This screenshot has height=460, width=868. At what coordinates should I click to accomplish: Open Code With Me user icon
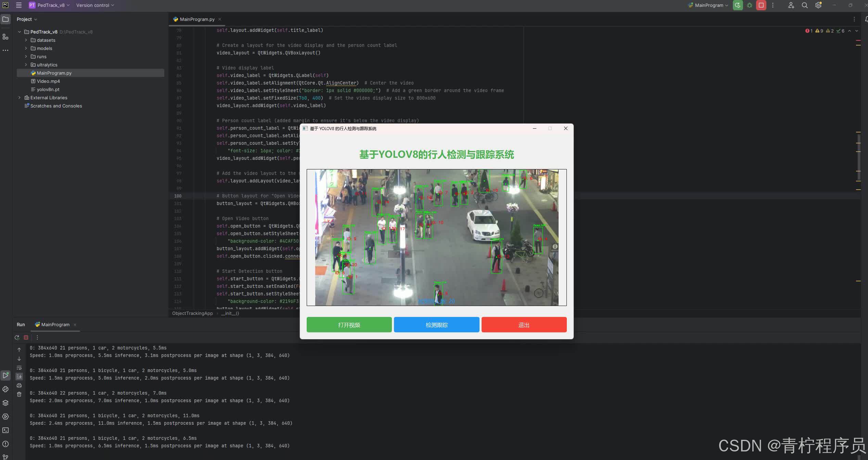click(x=791, y=5)
